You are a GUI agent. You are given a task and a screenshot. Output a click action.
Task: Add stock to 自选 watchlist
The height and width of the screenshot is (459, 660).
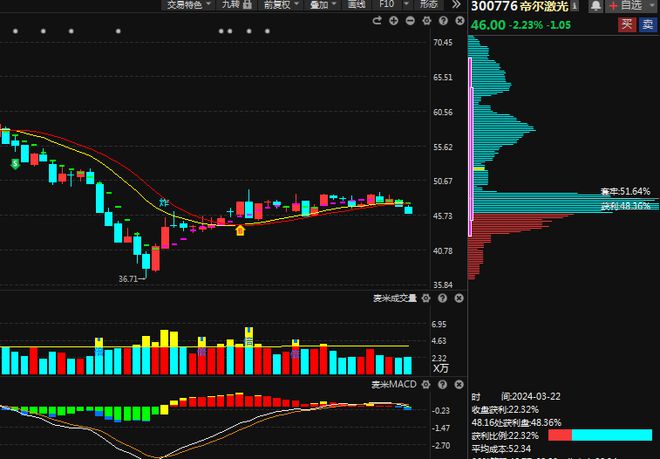[x=626, y=5]
